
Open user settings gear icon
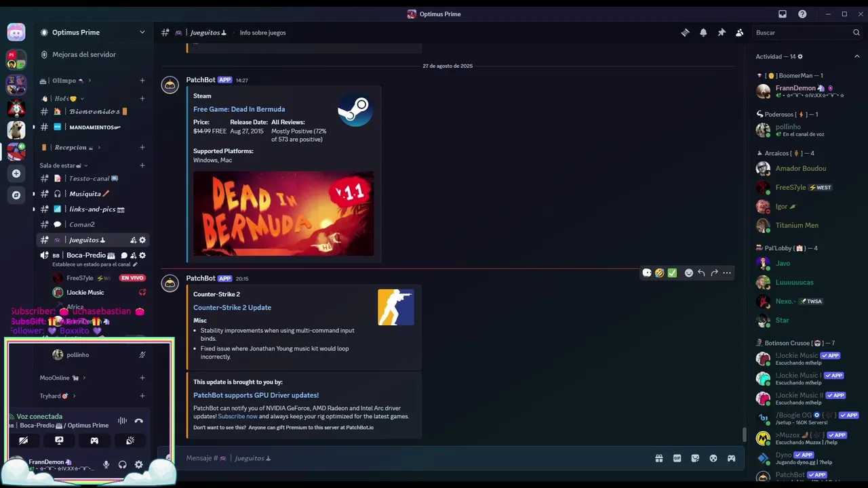pyautogui.click(x=139, y=464)
